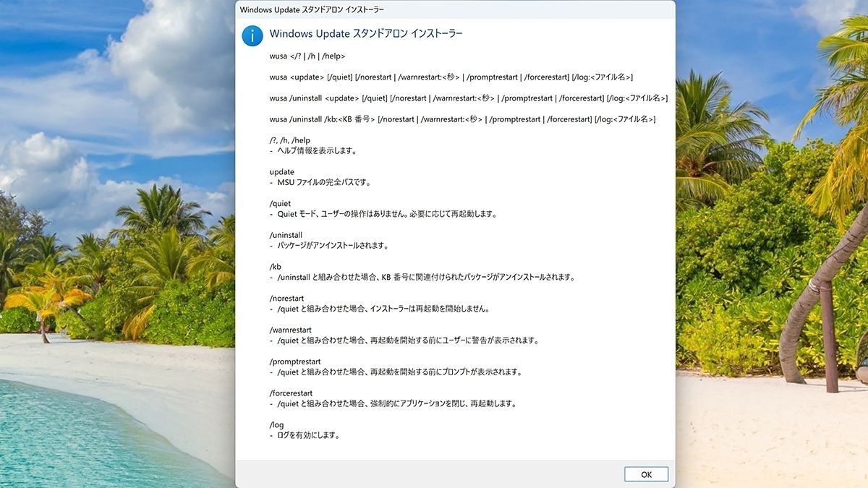Image resolution: width=868 pixels, height=488 pixels.
Task: Click the 'ユーザーに警告が表示されます' description
Action: [x=404, y=340]
